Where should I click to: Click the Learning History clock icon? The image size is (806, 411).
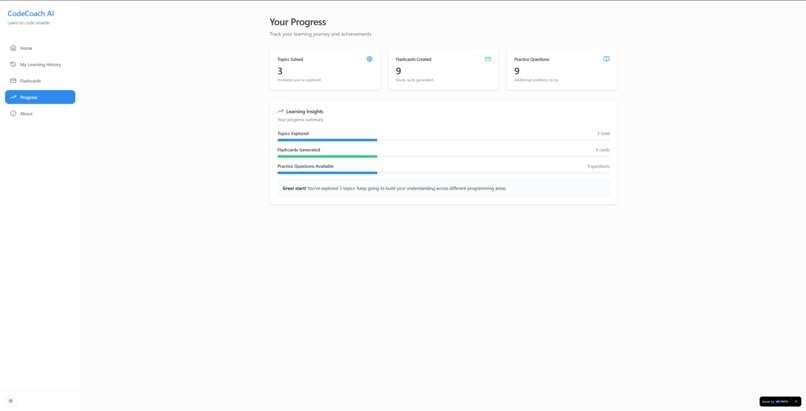(x=13, y=64)
